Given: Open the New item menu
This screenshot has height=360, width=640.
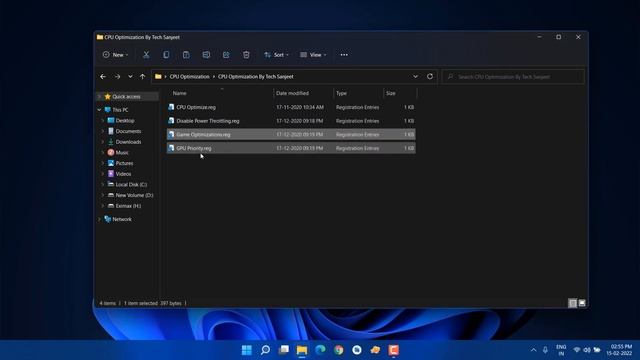Looking at the screenshot, I should 116,55.
